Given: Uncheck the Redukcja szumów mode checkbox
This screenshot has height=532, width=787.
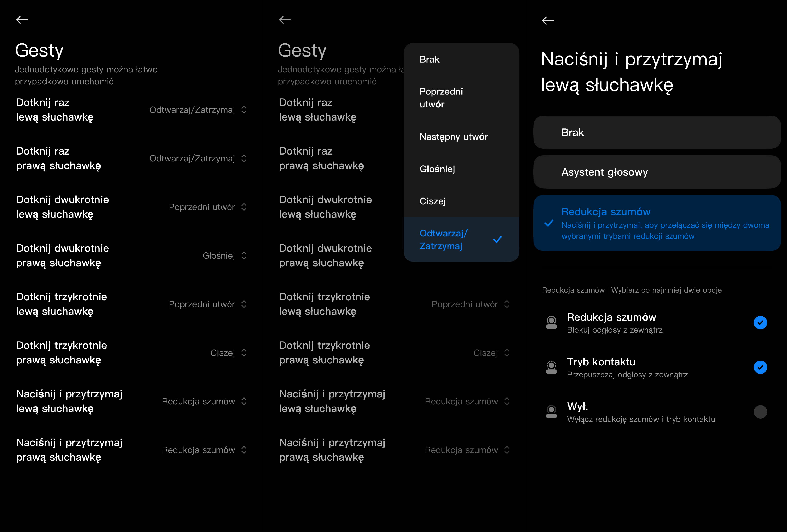Looking at the screenshot, I should pyautogui.click(x=760, y=322).
